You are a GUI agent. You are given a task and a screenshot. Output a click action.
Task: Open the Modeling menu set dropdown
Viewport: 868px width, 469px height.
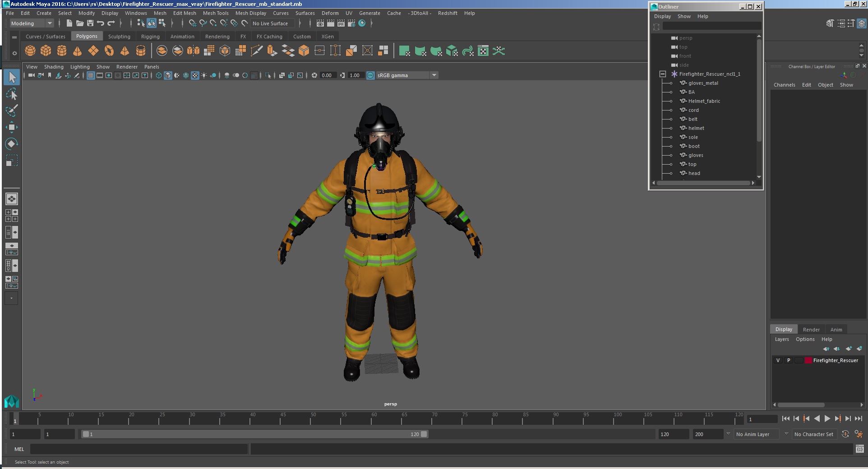[x=32, y=23]
